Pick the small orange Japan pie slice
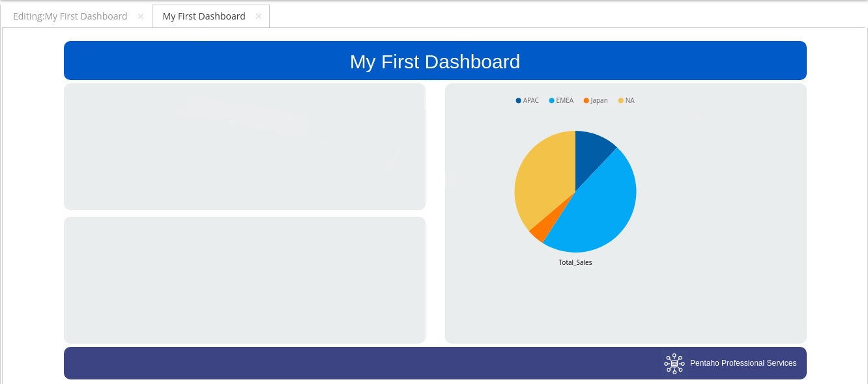Image resolution: width=868 pixels, height=384 pixels. coord(540,232)
